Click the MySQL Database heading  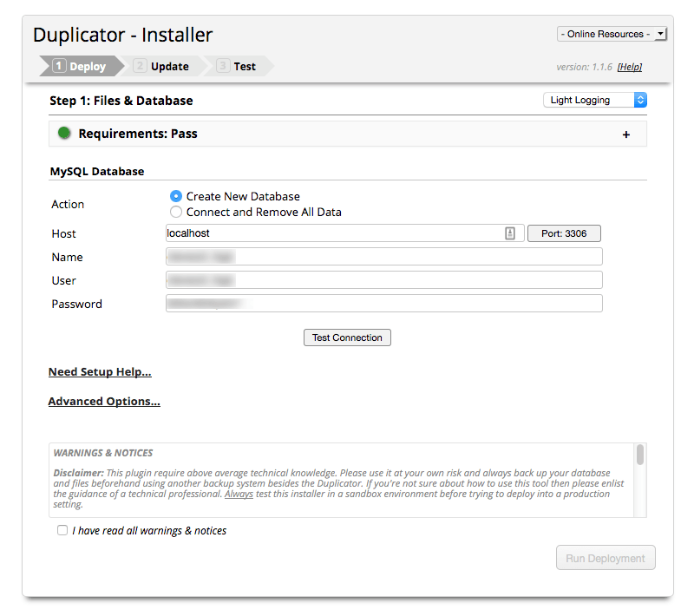[97, 171]
